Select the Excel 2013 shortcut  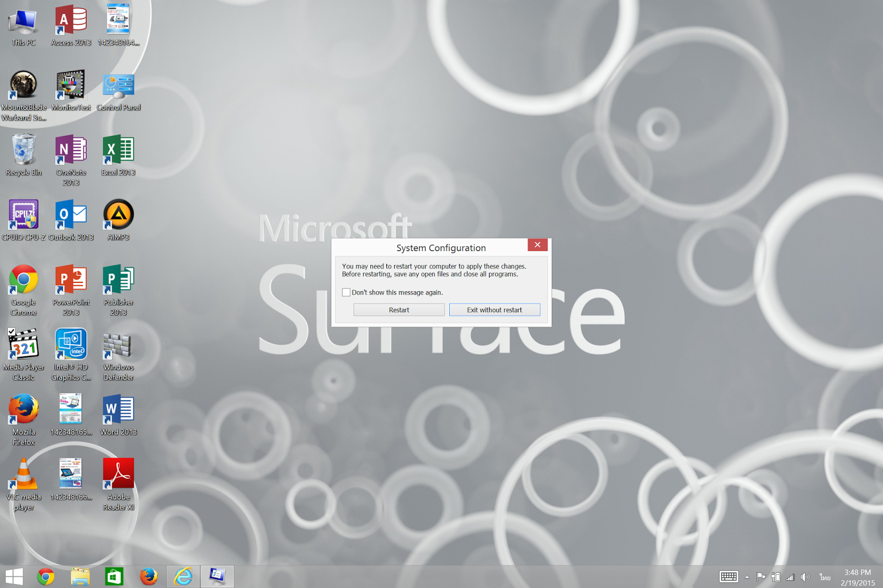click(x=119, y=156)
